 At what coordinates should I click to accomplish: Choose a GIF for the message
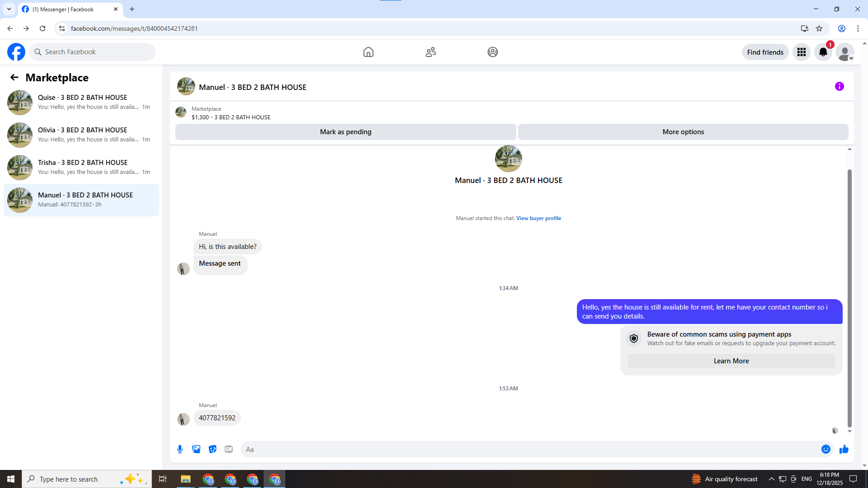point(229,449)
